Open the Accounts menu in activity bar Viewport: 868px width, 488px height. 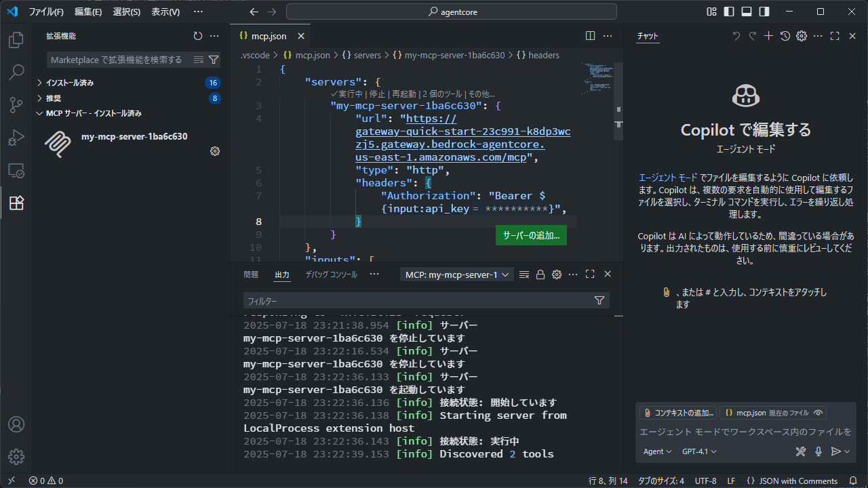(x=16, y=424)
